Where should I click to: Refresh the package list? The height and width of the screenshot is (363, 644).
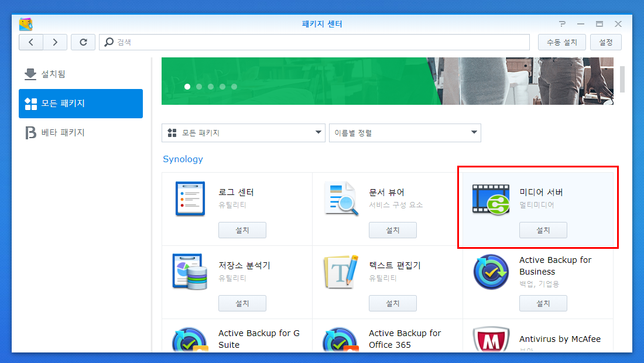(83, 42)
